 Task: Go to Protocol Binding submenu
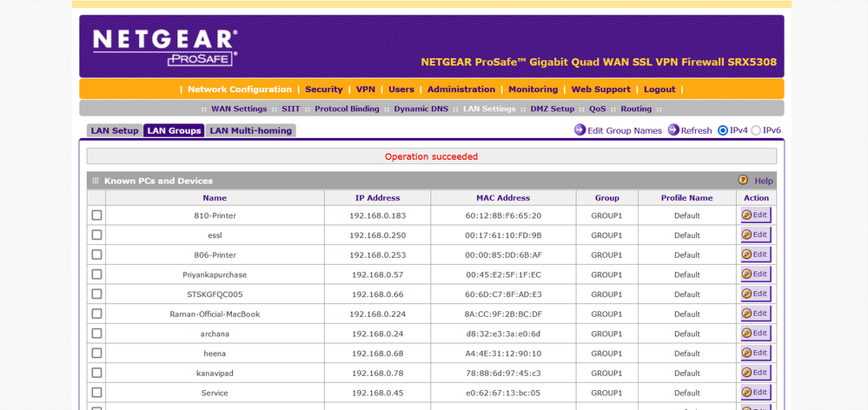[x=347, y=109]
